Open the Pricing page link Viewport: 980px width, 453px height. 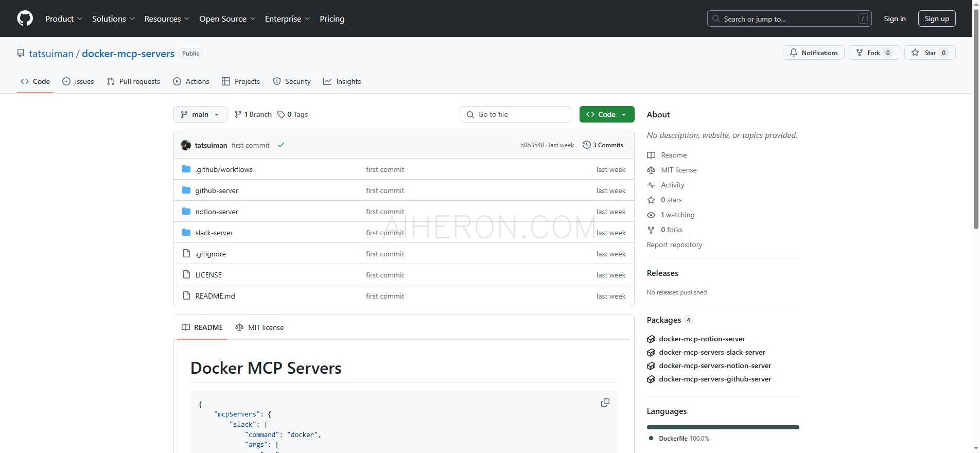tap(332, 19)
